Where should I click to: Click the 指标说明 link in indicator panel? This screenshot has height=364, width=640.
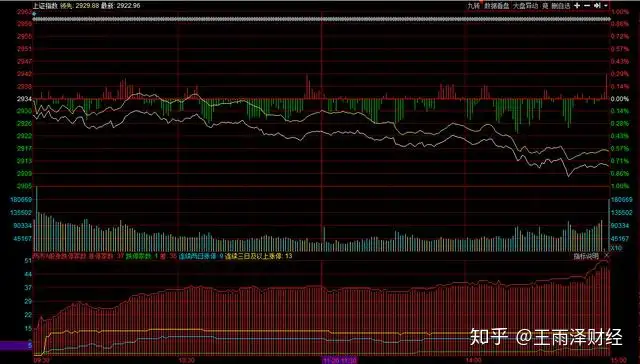coord(586,256)
